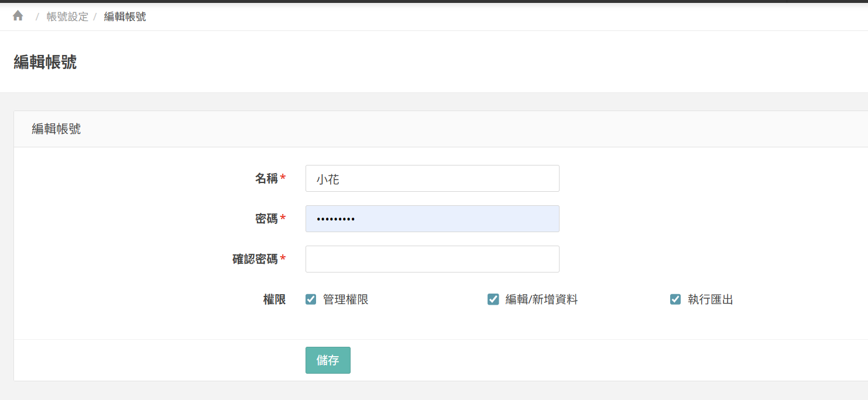The height and width of the screenshot is (400, 868).
Task: Toggle the 編輯/新增資料 checkbox
Action: (493, 299)
